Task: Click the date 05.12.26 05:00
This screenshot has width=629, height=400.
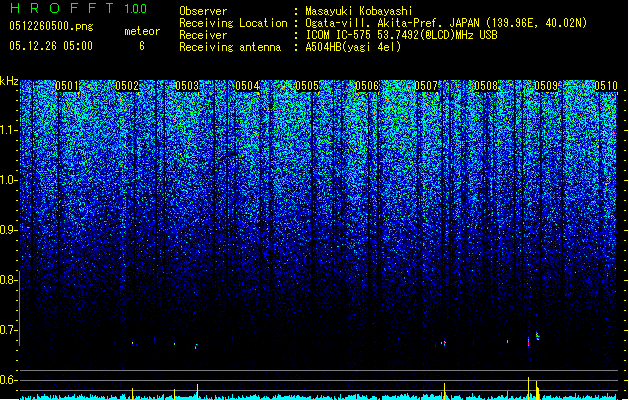Action: pos(51,46)
